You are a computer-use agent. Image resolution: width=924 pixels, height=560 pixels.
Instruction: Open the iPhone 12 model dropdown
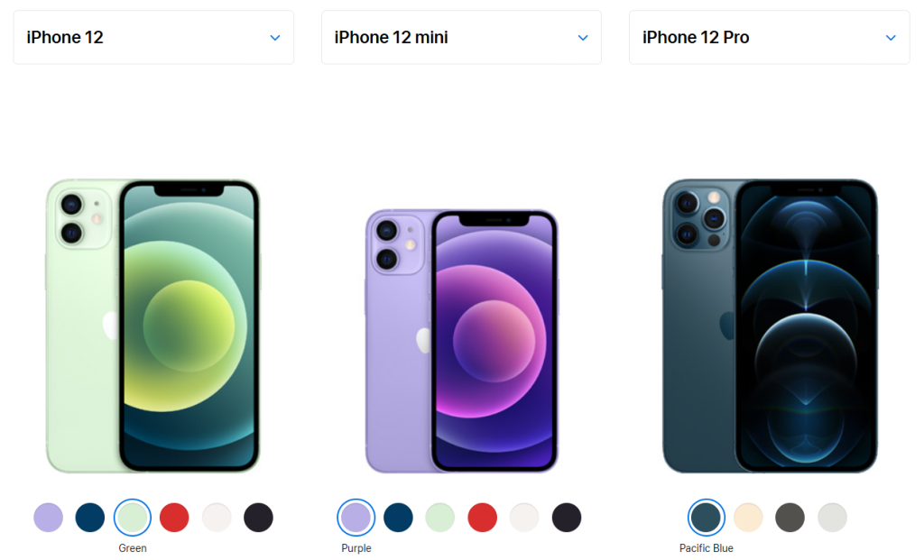point(153,37)
